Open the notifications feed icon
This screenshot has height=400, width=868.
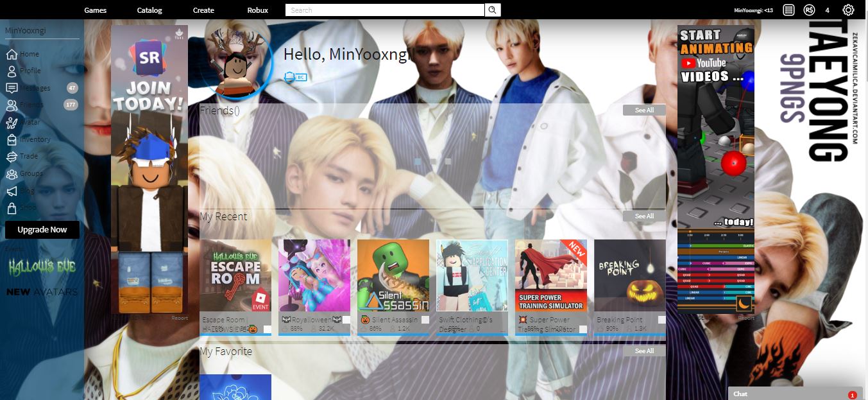tap(788, 10)
